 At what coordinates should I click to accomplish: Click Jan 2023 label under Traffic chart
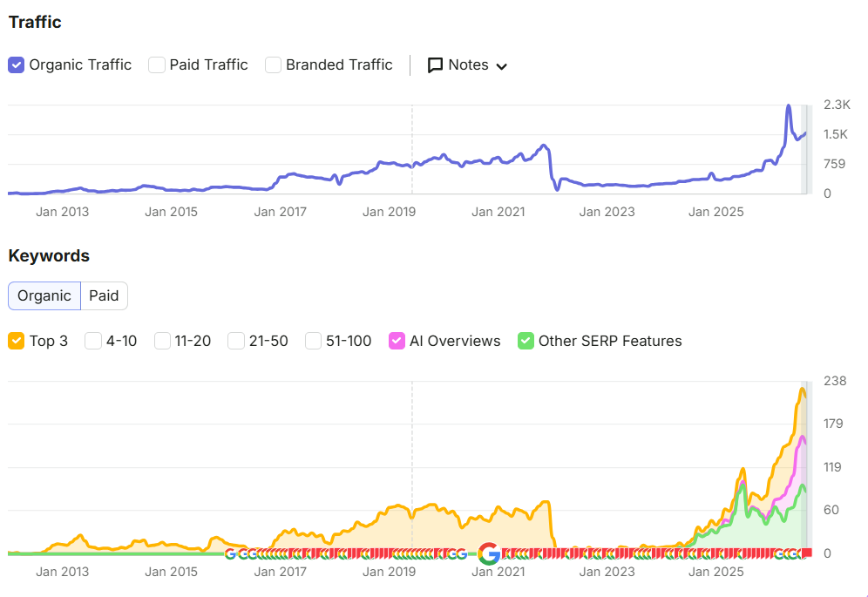click(607, 212)
